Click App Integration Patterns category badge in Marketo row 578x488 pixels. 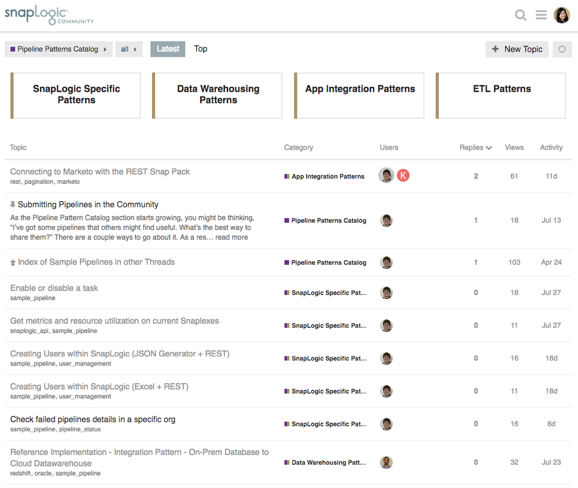324,177
